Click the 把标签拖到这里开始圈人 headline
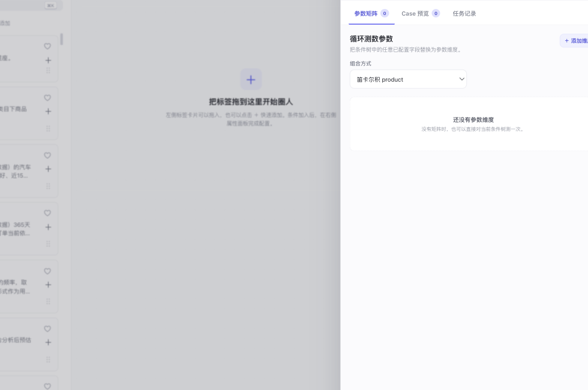Viewport: 588px width, 390px height. [251, 101]
